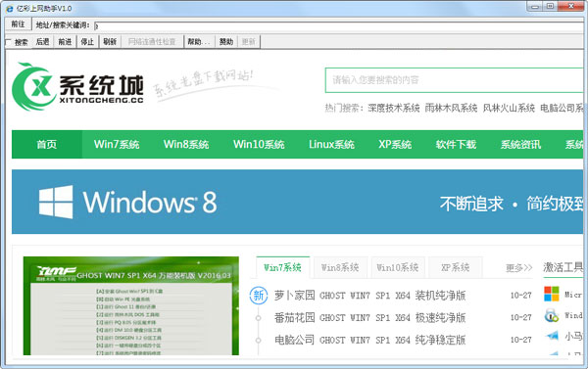Click the Microsoft four-color logo icon

[551, 294]
